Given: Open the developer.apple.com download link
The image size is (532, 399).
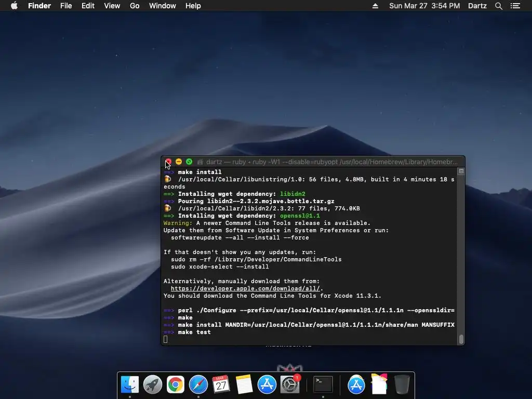Looking at the screenshot, I should (x=245, y=288).
